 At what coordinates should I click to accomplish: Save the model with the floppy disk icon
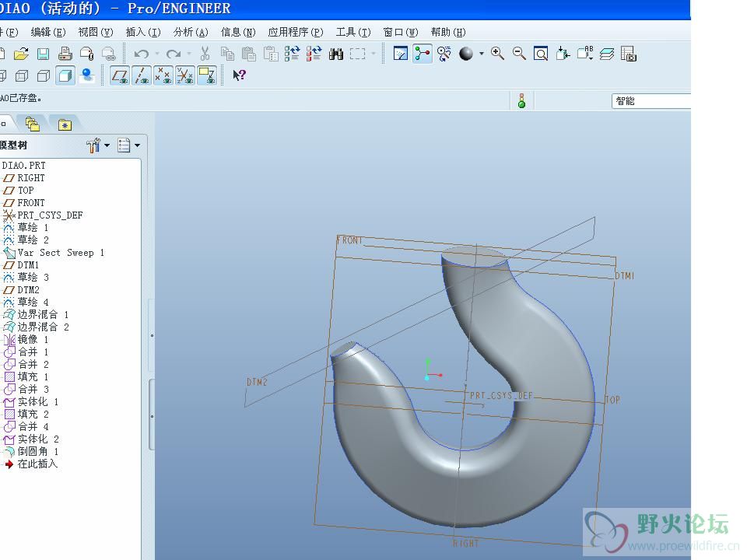pyautogui.click(x=43, y=54)
